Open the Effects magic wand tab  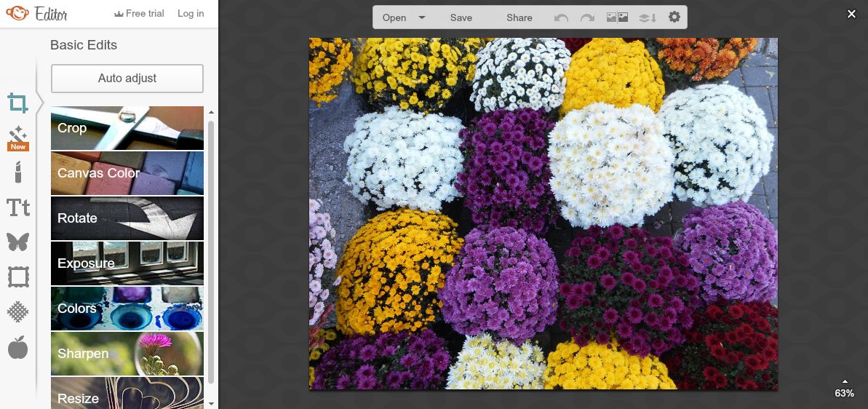tap(18, 137)
